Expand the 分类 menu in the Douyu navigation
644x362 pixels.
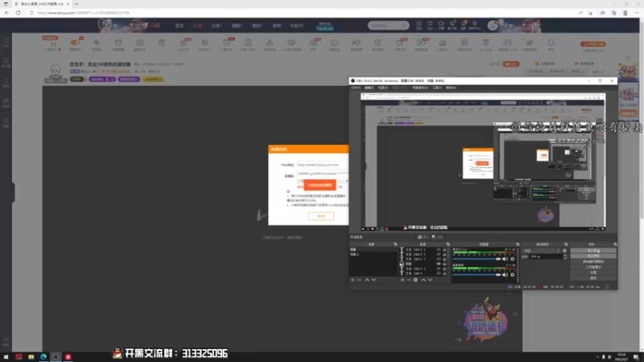coord(217,26)
